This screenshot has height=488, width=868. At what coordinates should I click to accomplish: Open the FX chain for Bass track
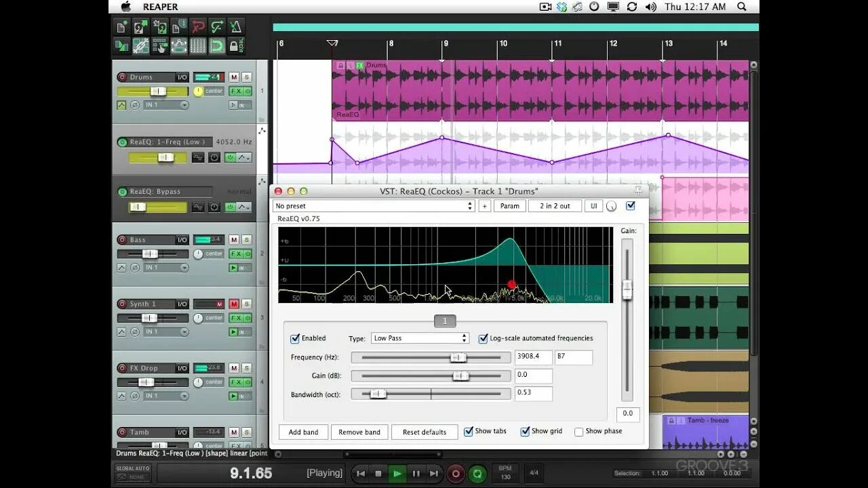tap(235, 253)
